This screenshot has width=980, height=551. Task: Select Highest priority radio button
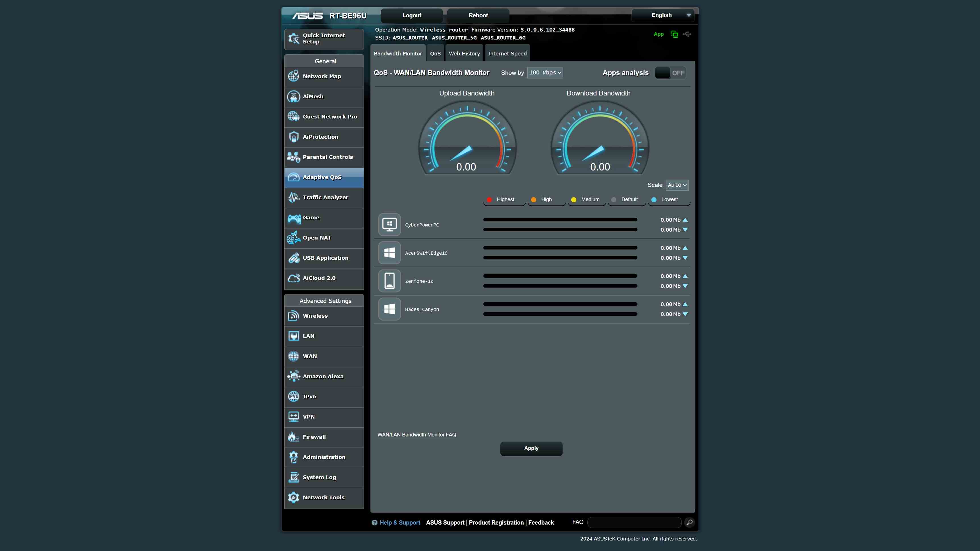coord(489,199)
